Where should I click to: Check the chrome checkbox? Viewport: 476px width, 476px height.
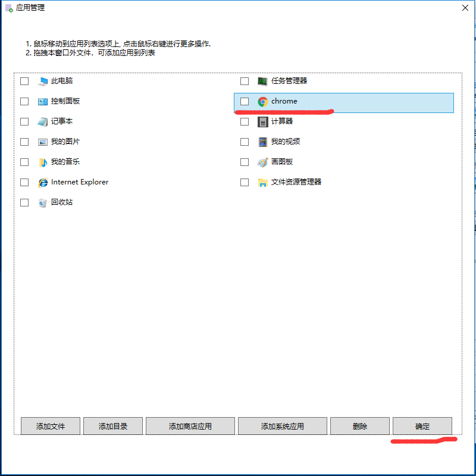tap(245, 101)
